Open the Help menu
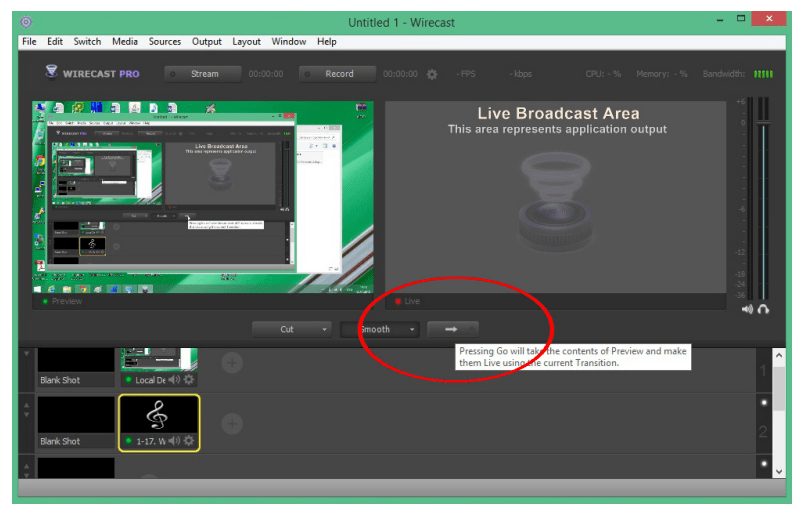The height and width of the screenshot is (516, 802). point(326,41)
